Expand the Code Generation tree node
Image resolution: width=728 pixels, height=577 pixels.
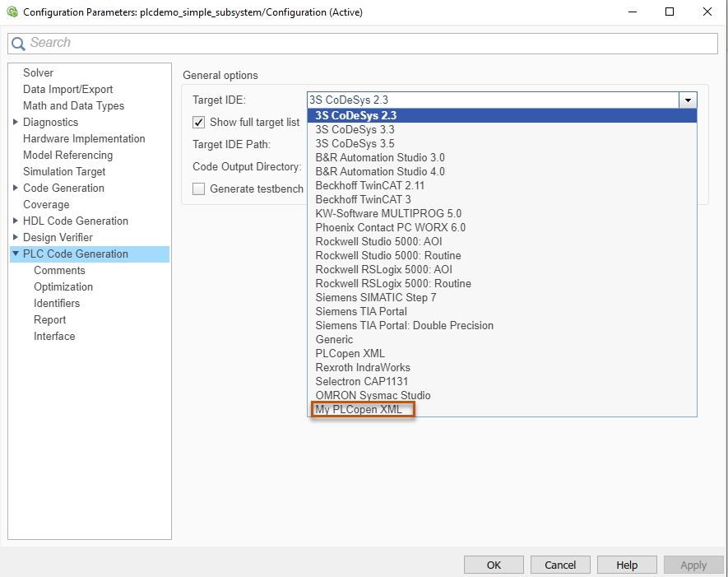(x=16, y=188)
